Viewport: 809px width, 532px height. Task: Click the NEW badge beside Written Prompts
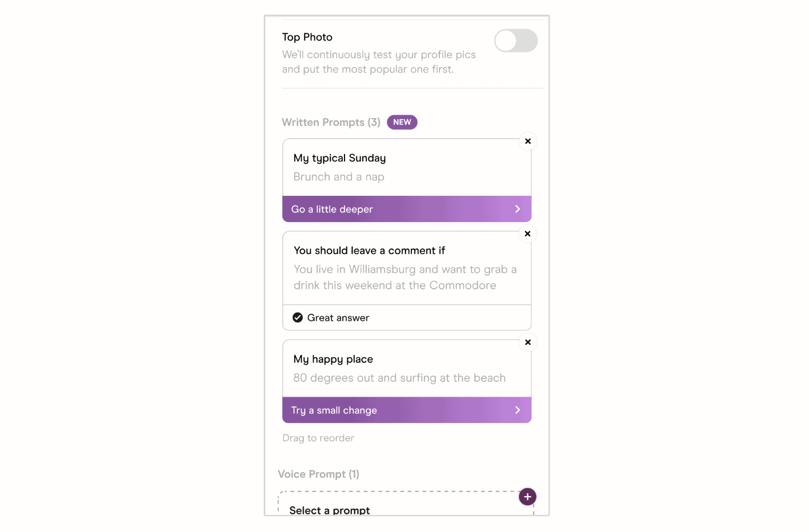click(402, 122)
